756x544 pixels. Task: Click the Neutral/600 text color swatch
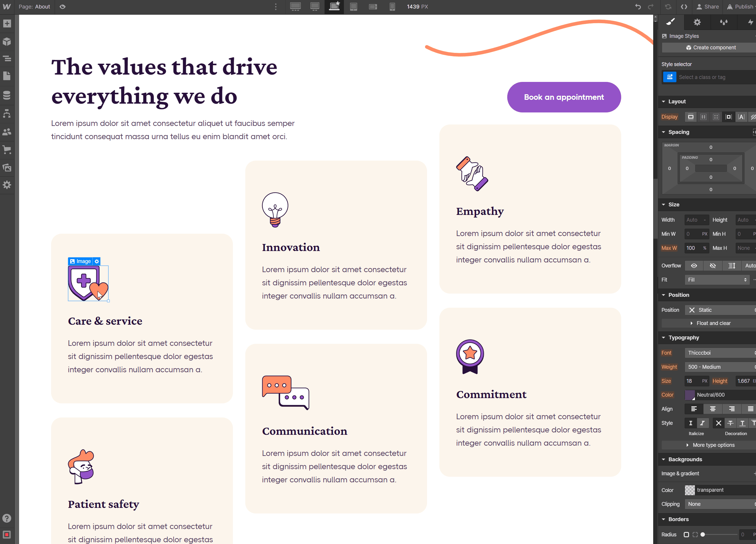point(690,395)
